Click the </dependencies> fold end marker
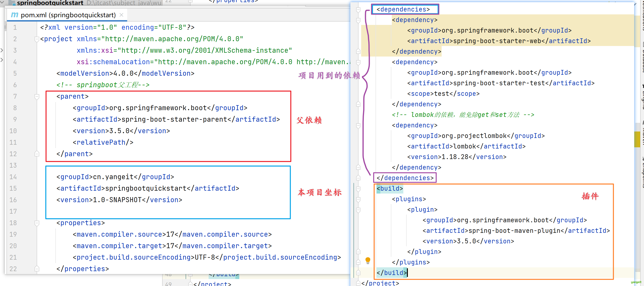 point(358,178)
